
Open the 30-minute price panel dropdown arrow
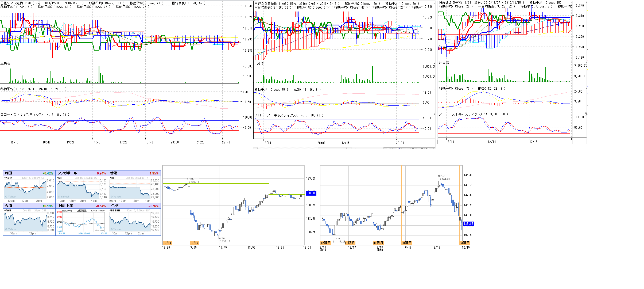point(586,3)
